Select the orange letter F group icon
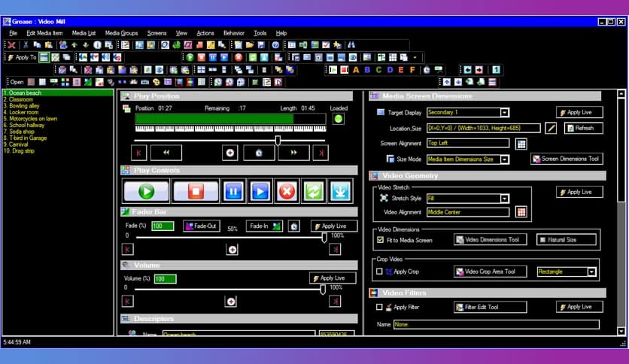The height and width of the screenshot is (364, 629). (412, 70)
